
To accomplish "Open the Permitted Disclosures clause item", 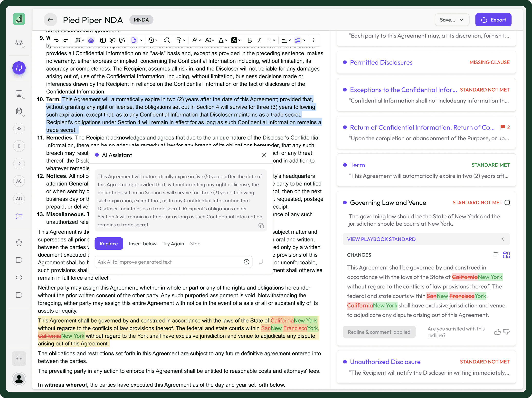I will click(381, 63).
